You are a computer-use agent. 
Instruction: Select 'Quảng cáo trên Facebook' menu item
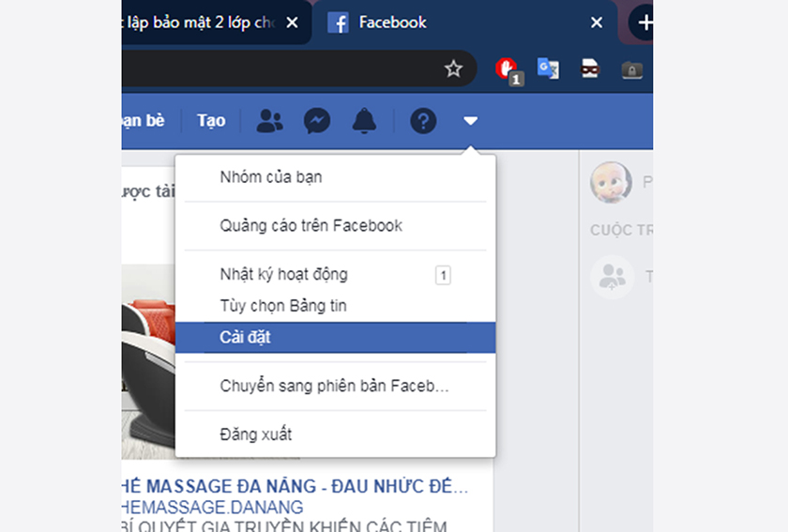click(335, 226)
